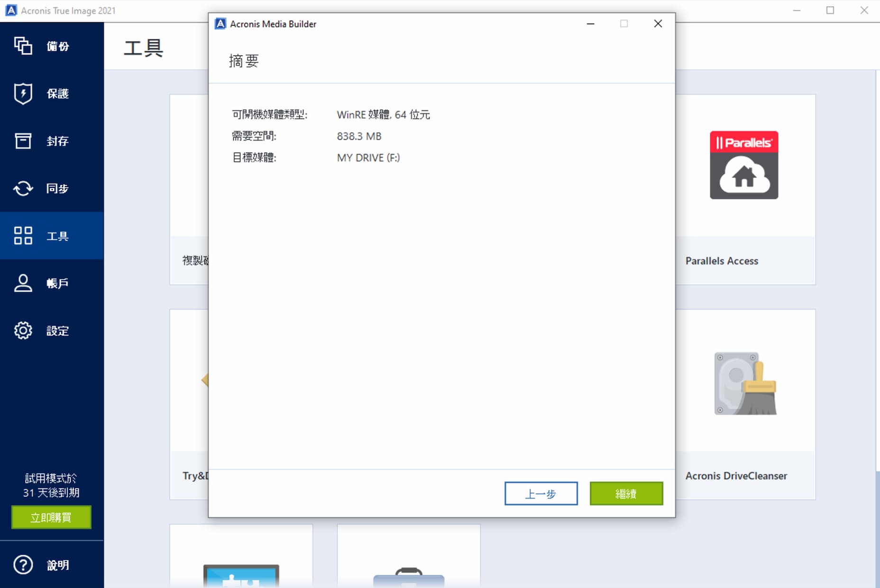Click the Account (帳戶) person icon
This screenshot has height=588, width=880.
click(x=23, y=283)
